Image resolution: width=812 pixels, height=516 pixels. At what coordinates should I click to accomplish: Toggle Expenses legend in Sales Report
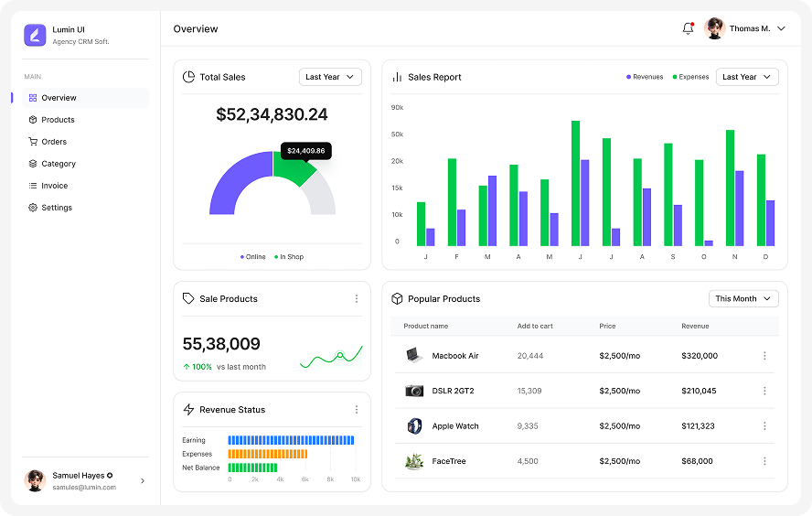click(690, 77)
